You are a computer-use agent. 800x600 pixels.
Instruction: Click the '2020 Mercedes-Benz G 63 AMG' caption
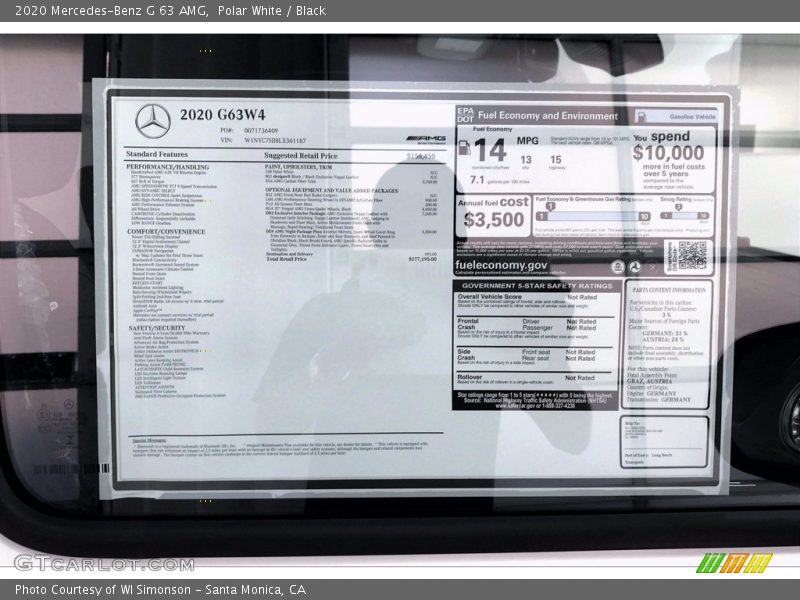click(112, 10)
